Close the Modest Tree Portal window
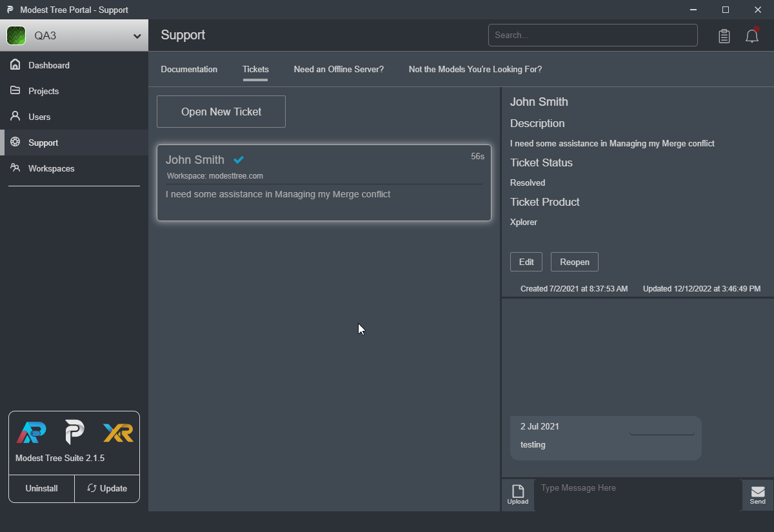The image size is (774, 532). 758,10
